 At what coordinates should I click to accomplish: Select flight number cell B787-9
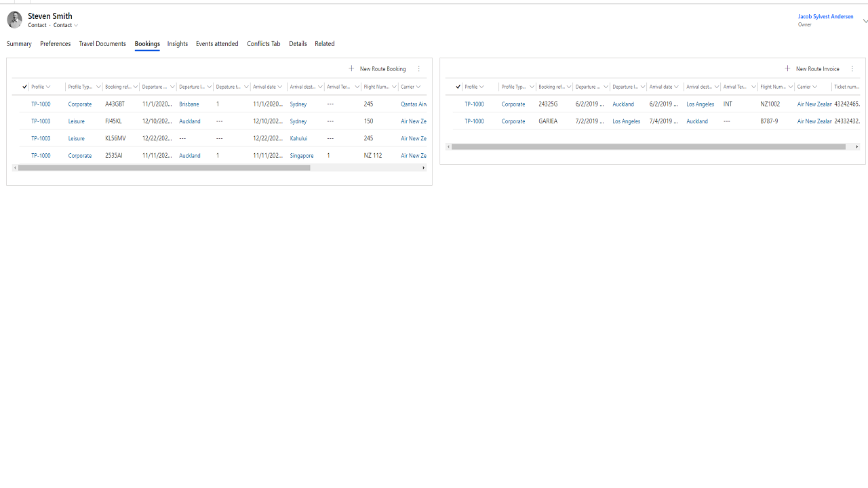pos(769,121)
